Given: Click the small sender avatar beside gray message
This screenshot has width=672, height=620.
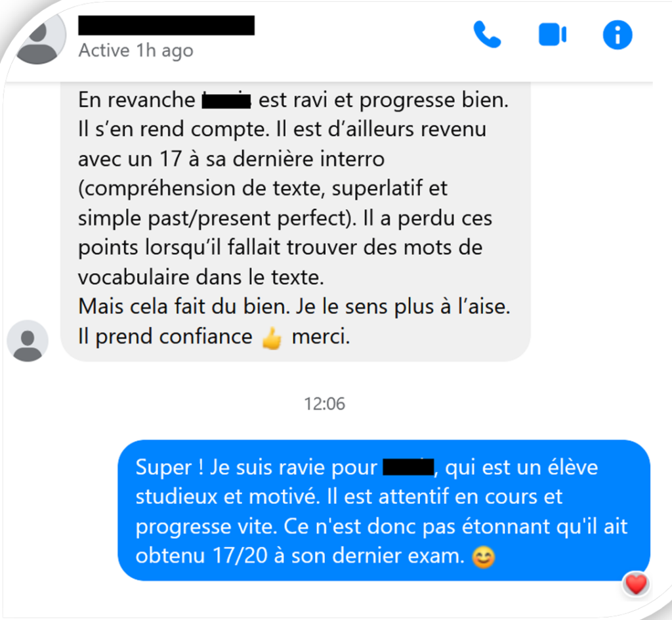Looking at the screenshot, I should pyautogui.click(x=28, y=341).
